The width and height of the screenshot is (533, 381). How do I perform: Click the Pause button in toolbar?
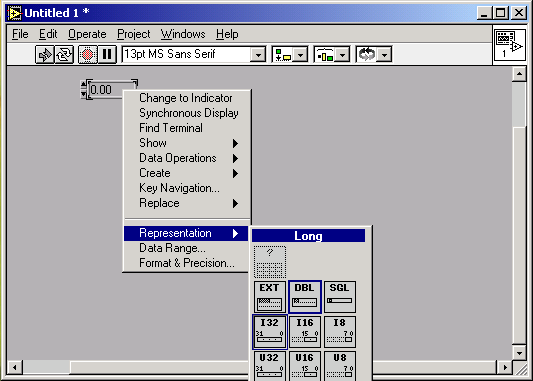[x=107, y=54]
